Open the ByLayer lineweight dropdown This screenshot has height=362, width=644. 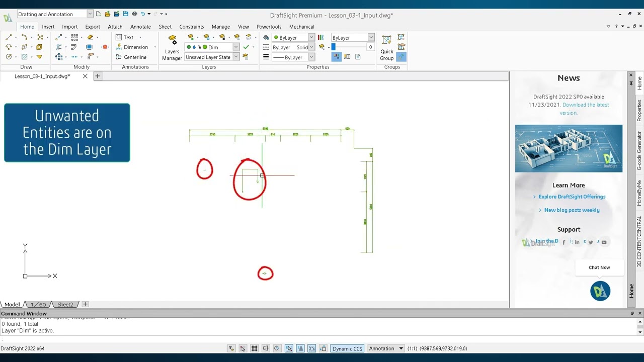click(311, 57)
